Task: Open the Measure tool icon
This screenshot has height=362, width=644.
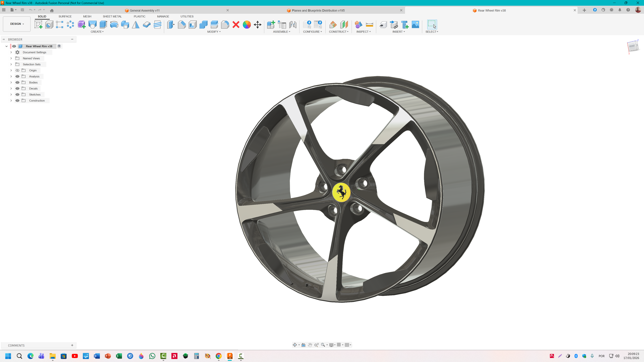Action: tap(369, 24)
